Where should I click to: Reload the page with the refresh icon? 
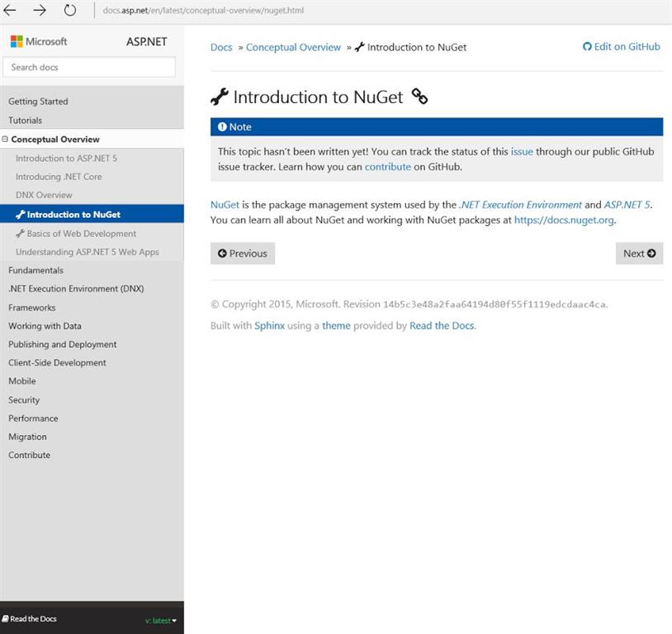tap(70, 10)
